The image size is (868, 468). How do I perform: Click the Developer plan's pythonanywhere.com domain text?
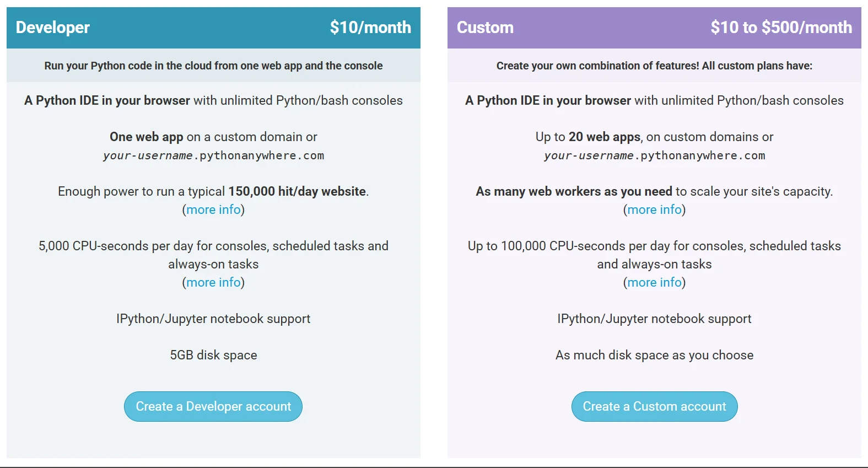pos(213,155)
